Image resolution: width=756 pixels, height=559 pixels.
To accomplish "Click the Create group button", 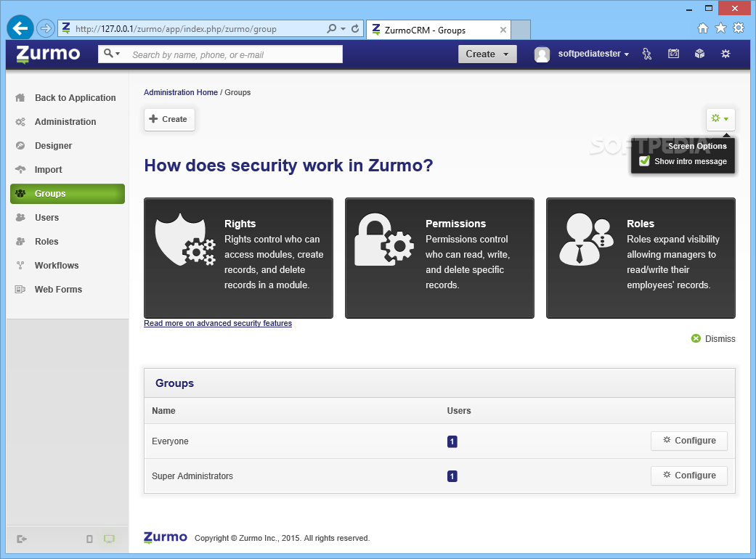I will [x=169, y=119].
